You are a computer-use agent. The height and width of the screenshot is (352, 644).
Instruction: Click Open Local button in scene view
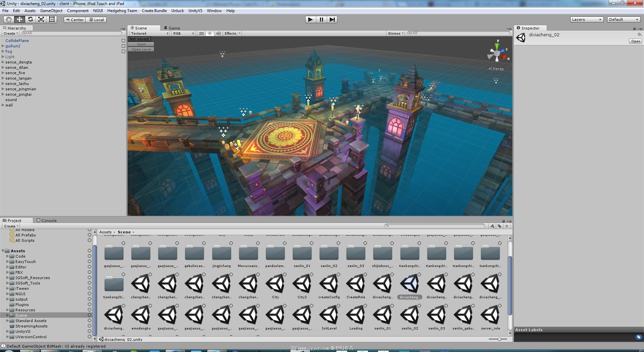(x=141, y=49)
